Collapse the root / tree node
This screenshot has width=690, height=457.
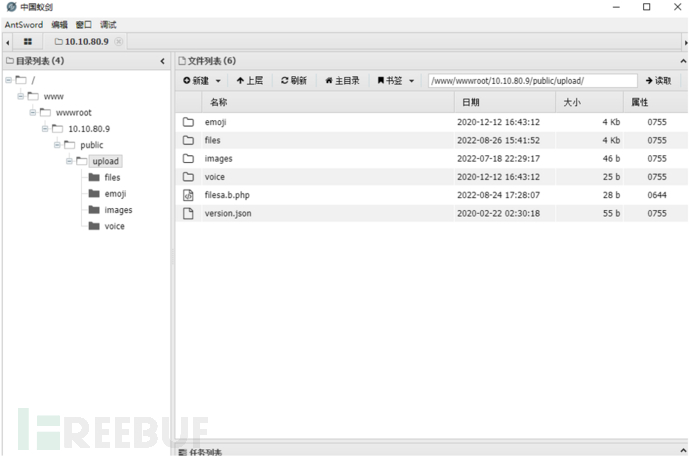point(8,80)
